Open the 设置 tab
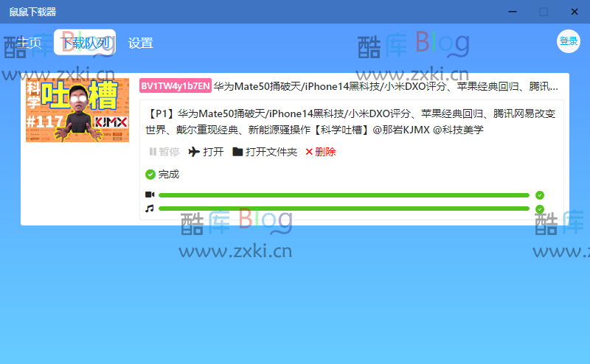 [x=141, y=43]
